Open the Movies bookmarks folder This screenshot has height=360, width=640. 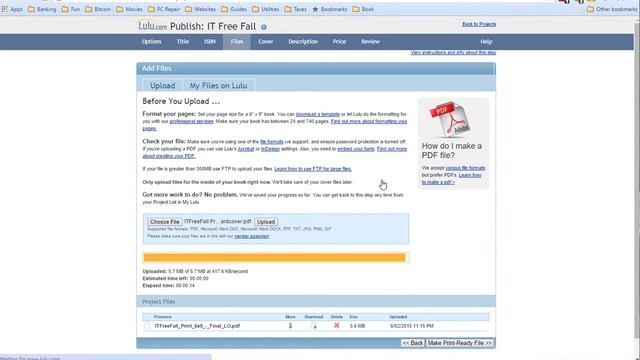[129, 9]
